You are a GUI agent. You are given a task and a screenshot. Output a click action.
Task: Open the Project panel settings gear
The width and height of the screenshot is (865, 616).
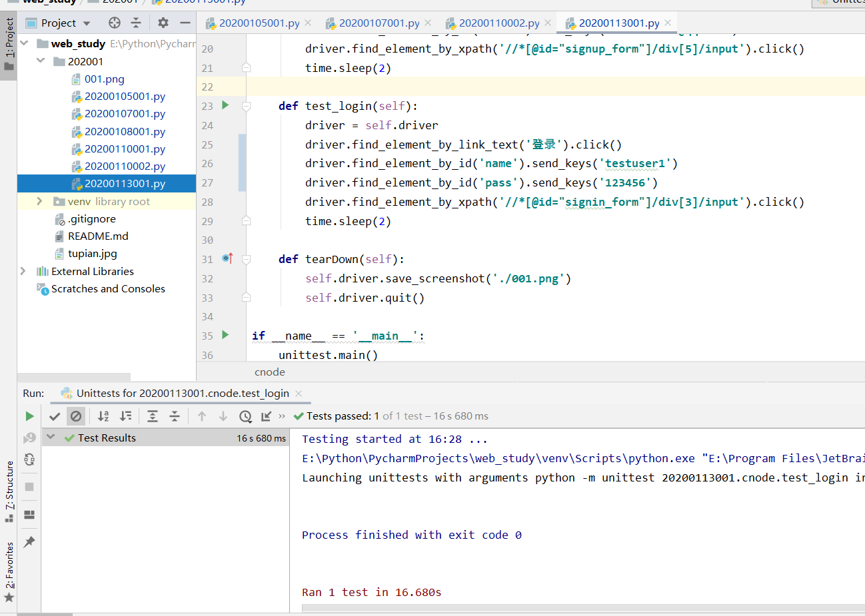(x=162, y=22)
